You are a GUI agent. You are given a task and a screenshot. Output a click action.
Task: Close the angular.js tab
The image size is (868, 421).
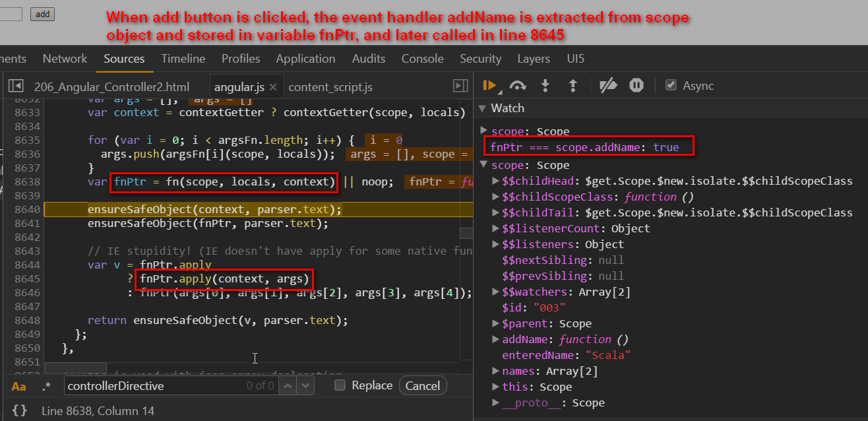point(273,87)
